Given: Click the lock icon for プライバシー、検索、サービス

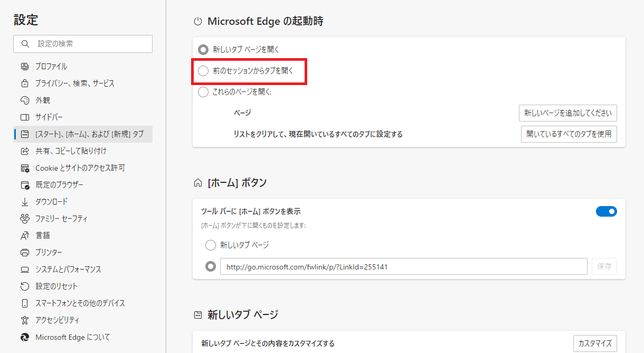Looking at the screenshot, I should click(x=24, y=83).
